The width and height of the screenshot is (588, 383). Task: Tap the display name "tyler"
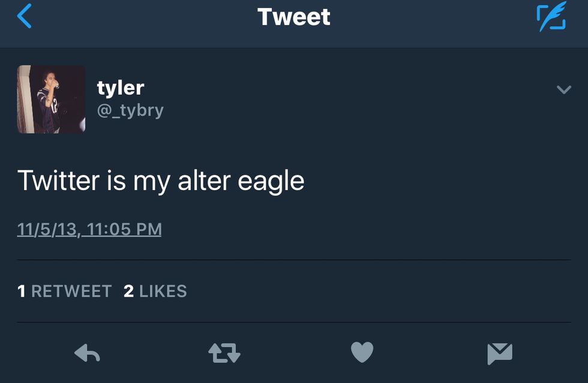[121, 88]
